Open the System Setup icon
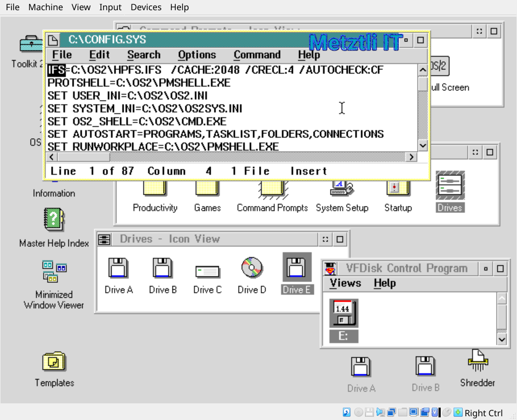Screen dimensions: 517x420 [342, 188]
